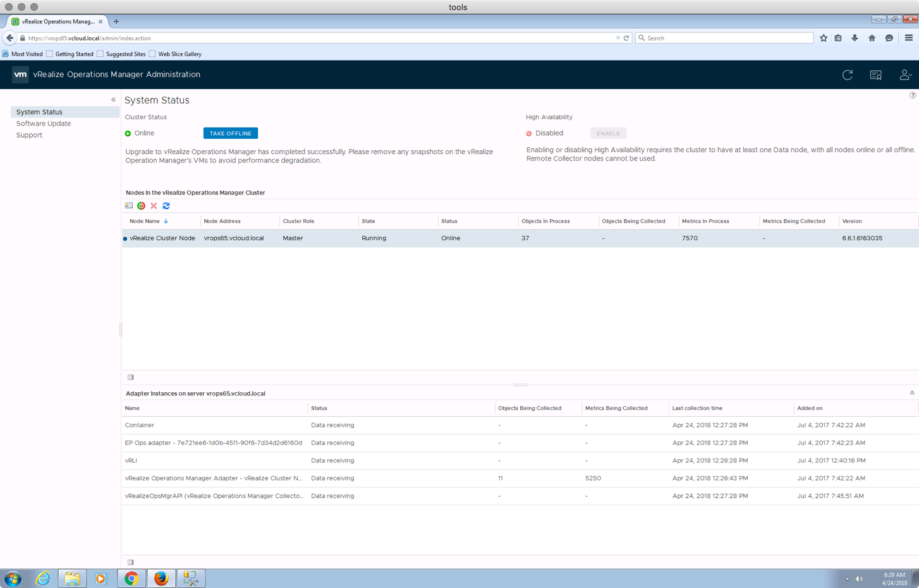Click the green power on/off node icon
The width and height of the screenshot is (919, 588).
(141, 206)
